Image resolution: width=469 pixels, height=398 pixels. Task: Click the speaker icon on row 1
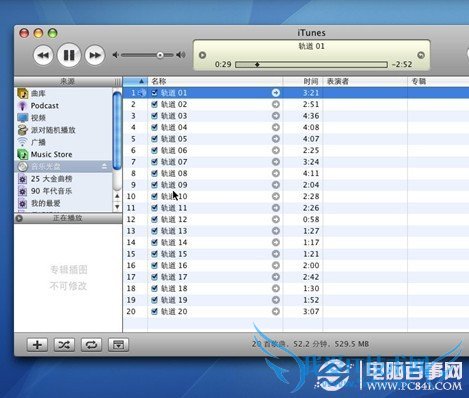click(142, 93)
